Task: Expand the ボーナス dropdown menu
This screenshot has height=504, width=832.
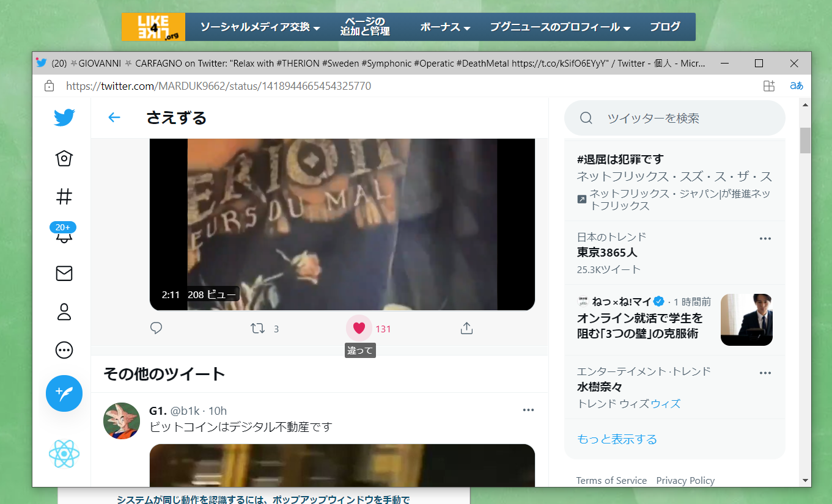Action: point(445,27)
